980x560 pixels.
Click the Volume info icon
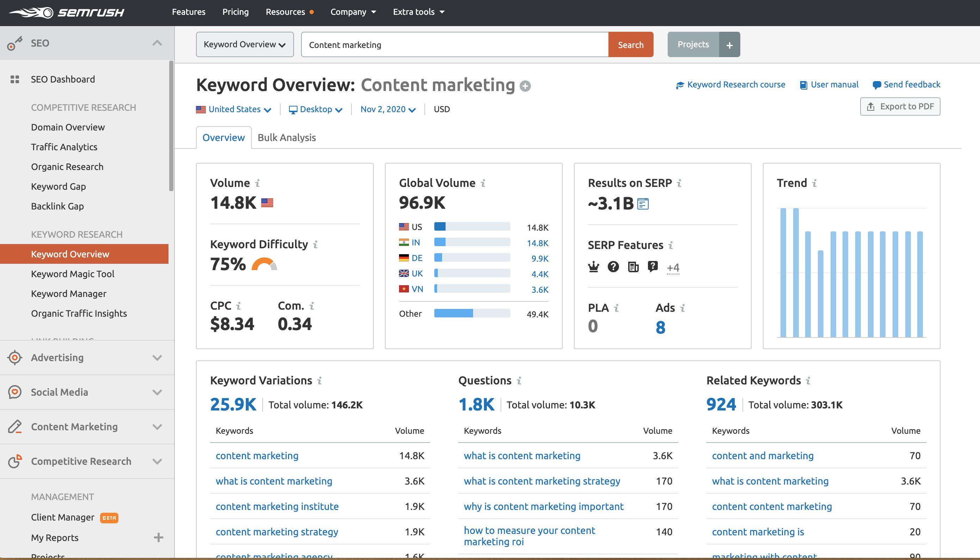coord(258,183)
